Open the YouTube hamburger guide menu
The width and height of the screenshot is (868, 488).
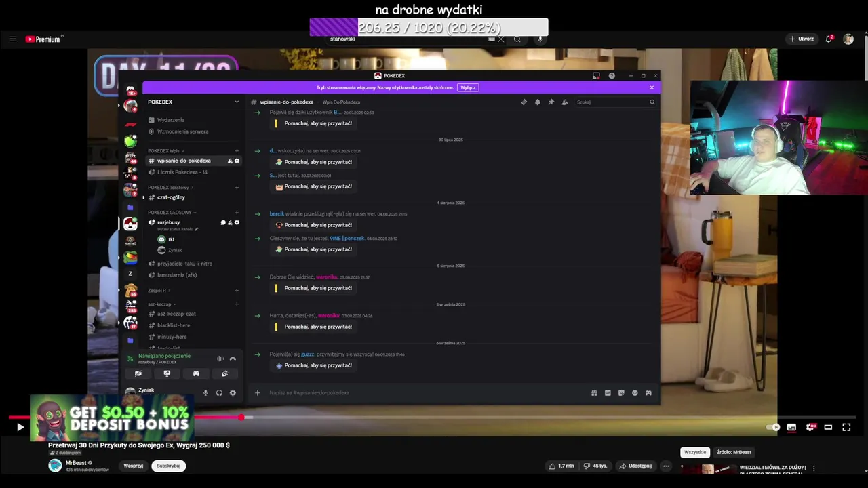tap(13, 39)
